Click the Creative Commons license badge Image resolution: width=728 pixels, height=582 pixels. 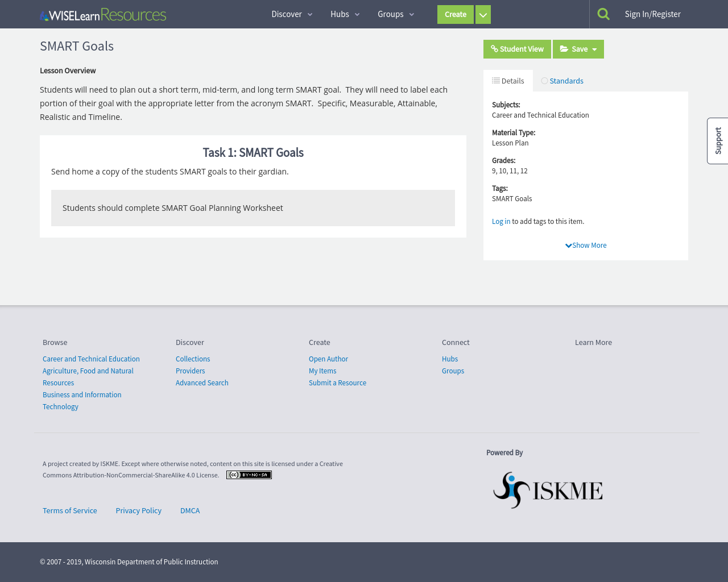click(x=249, y=474)
